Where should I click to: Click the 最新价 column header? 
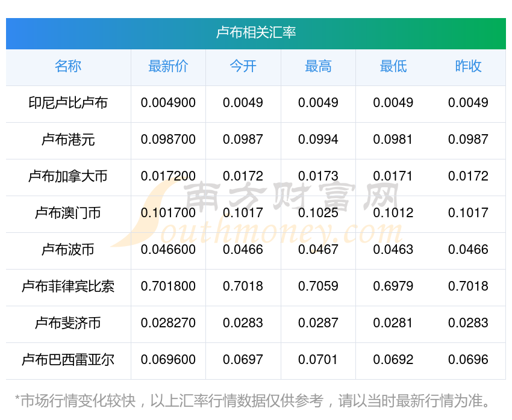[168, 66]
